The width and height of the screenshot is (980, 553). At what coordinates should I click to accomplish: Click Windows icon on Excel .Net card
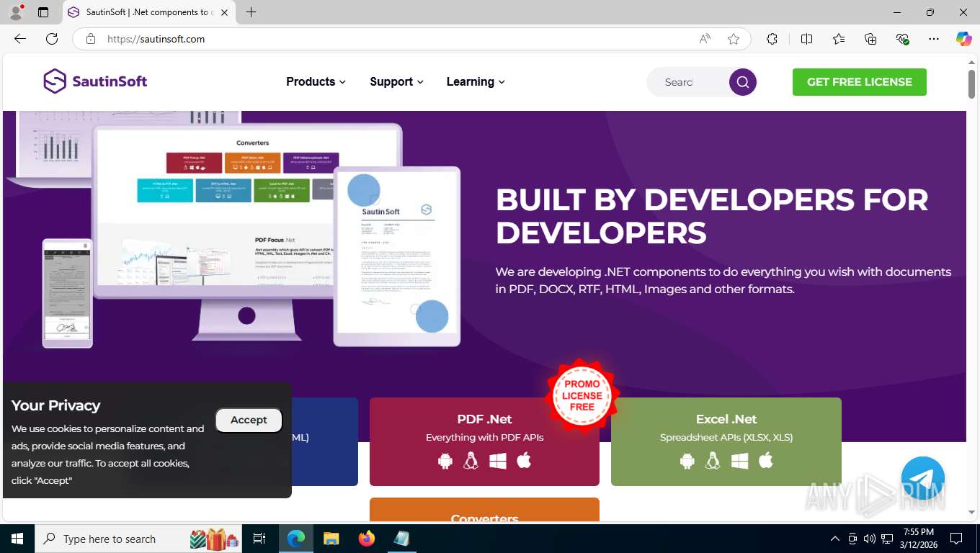click(740, 461)
